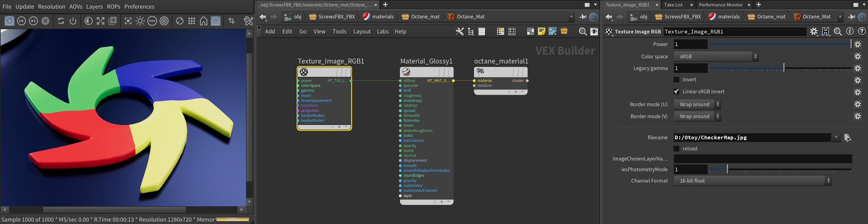Viewport: 868px width, 224px height.
Task: Expand the Border mode (U) dropdown
Action: click(697, 104)
